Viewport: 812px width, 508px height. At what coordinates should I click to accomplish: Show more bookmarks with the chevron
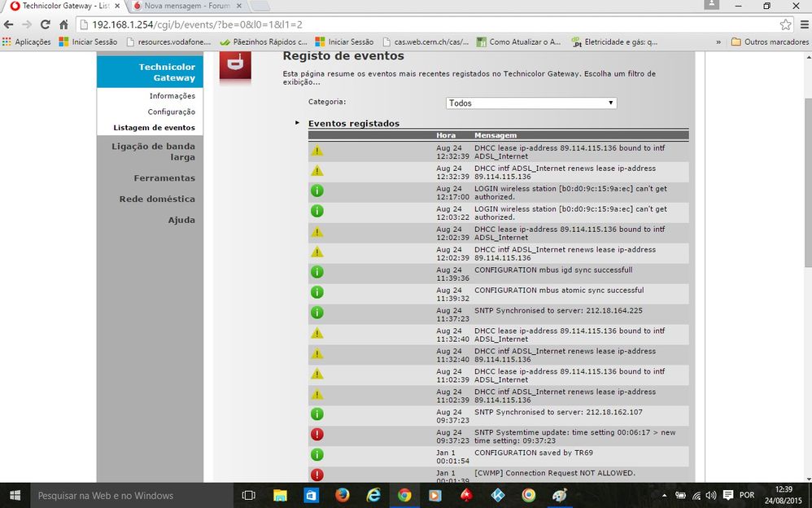(x=718, y=42)
